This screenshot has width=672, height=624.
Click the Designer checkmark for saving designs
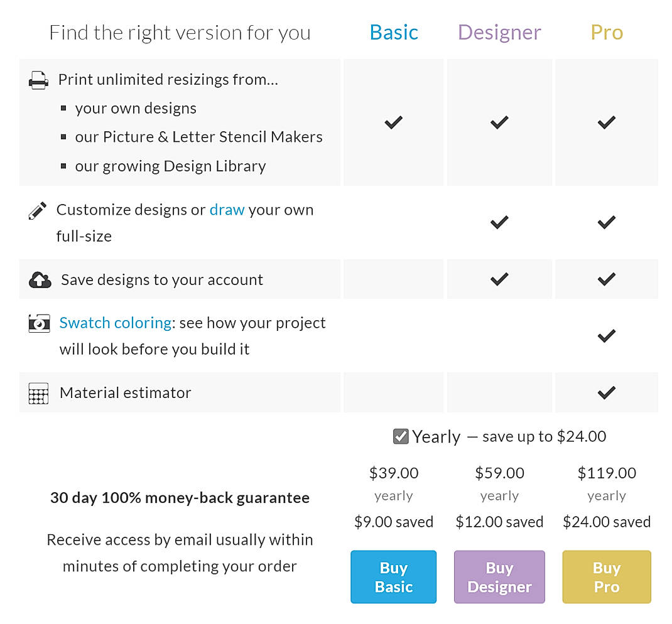pos(499,279)
